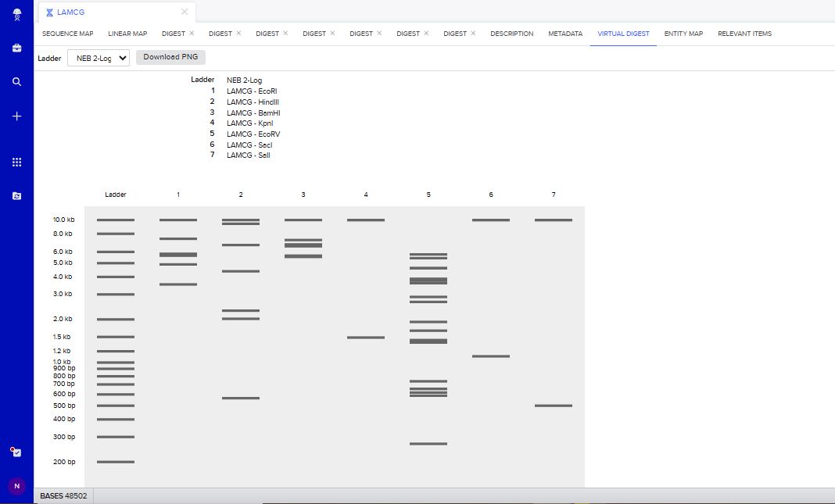Click the plus icon to create new

(17, 116)
